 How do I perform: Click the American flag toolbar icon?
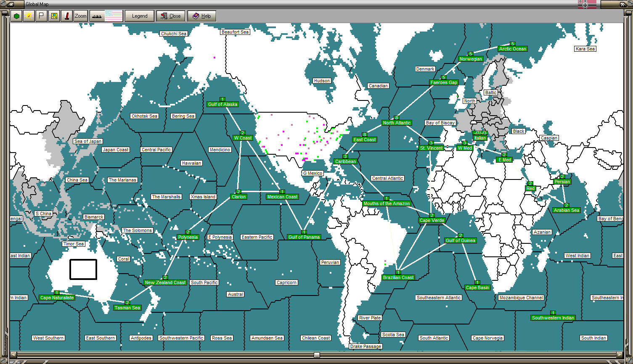click(x=114, y=16)
